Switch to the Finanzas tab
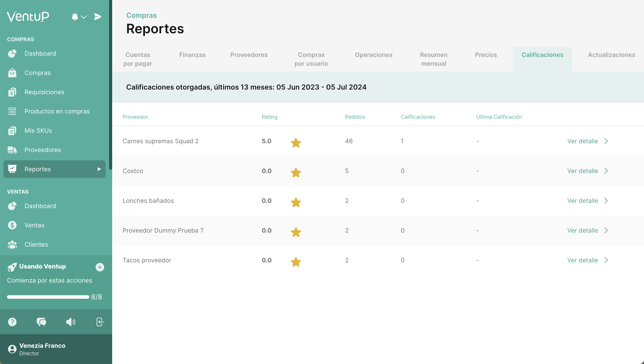The height and width of the screenshot is (364, 644). 192,55
